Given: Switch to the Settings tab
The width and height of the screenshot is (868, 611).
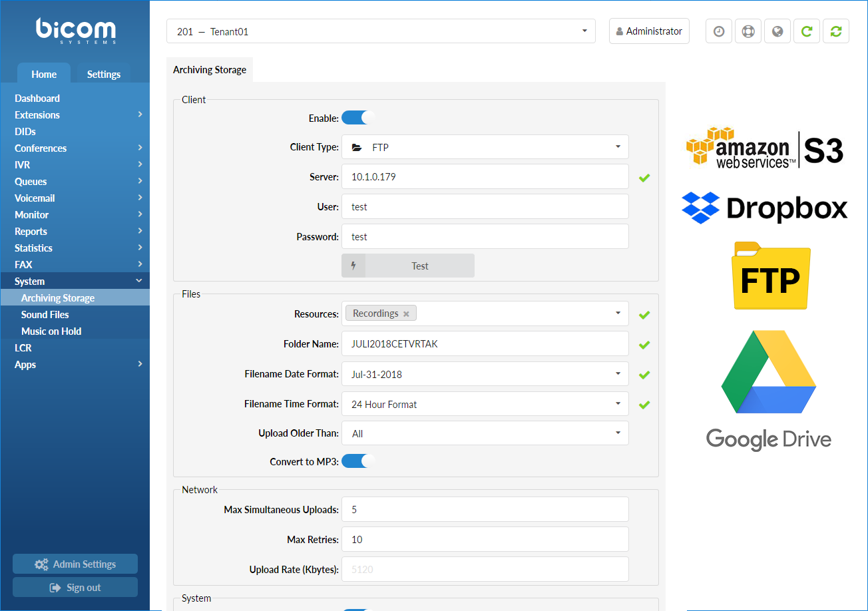Looking at the screenshot, I should [x=104, y=74].
